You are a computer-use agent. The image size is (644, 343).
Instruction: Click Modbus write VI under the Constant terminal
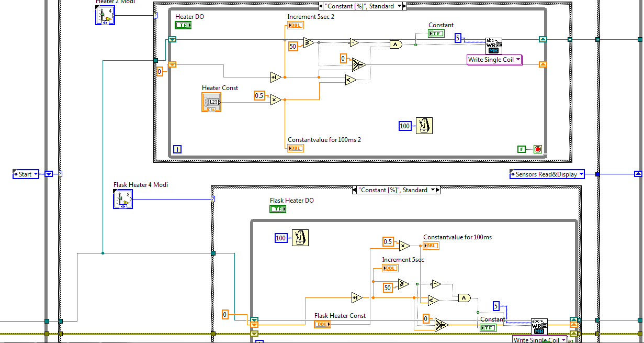point(493,46)
